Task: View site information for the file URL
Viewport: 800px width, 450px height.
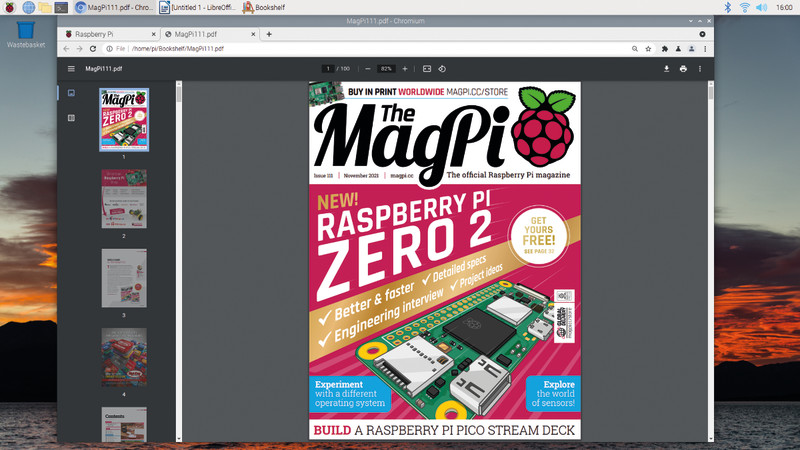Action: (109, 48)
